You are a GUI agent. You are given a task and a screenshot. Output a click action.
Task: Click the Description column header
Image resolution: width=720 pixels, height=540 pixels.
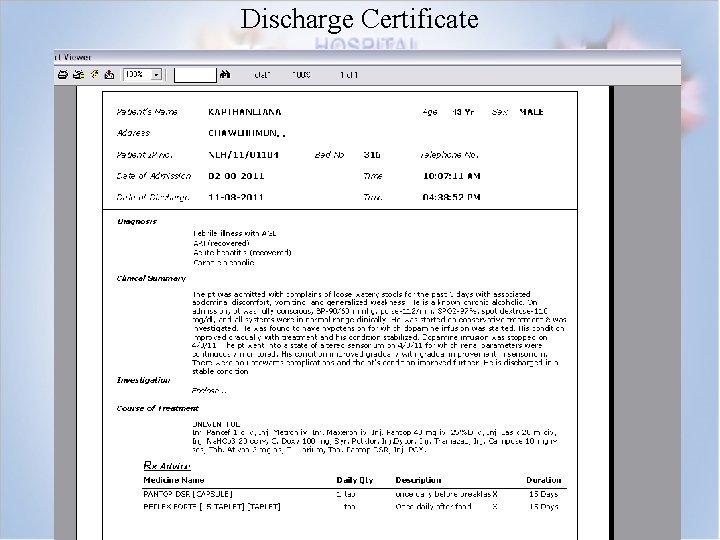pyautogui.click(x=418, y=480)
